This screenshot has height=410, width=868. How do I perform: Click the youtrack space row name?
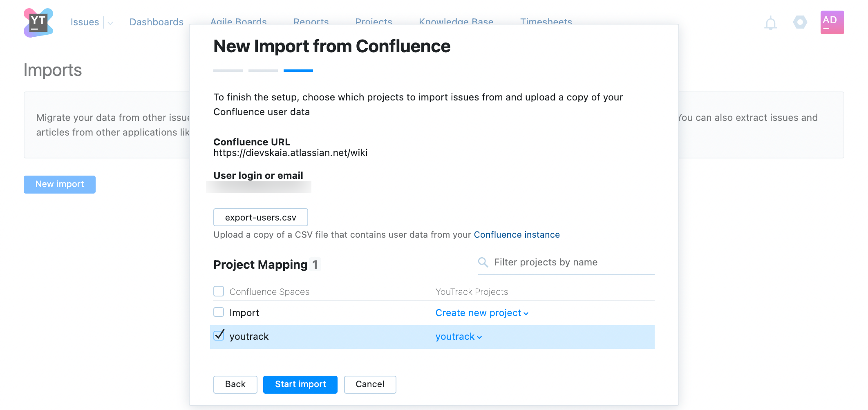(x=249, y=336)
